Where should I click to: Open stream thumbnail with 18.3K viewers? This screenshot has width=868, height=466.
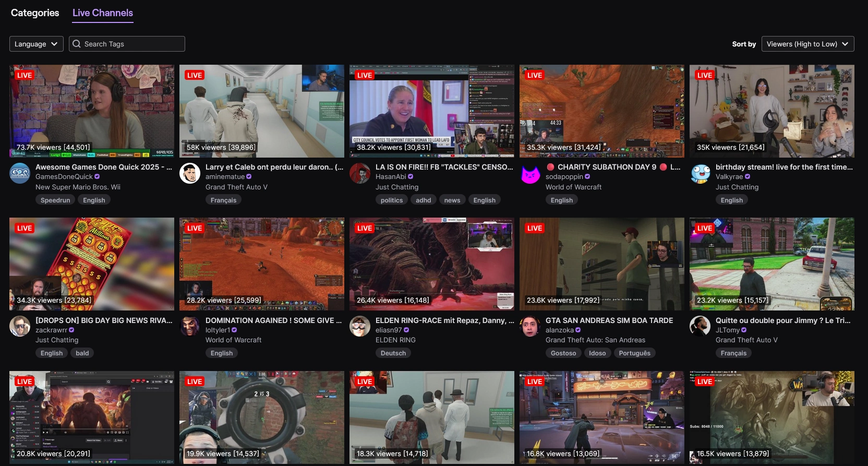coord(432,417)
